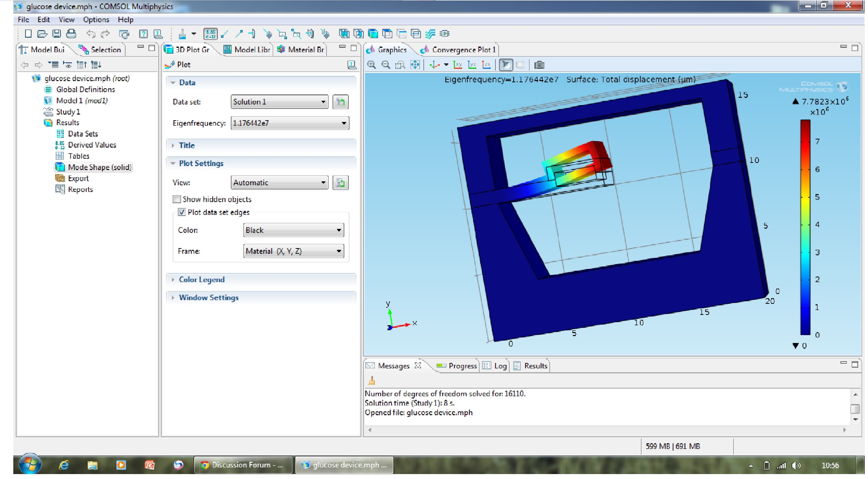Open the Frame dropdown showing Material

pos(294,251)
